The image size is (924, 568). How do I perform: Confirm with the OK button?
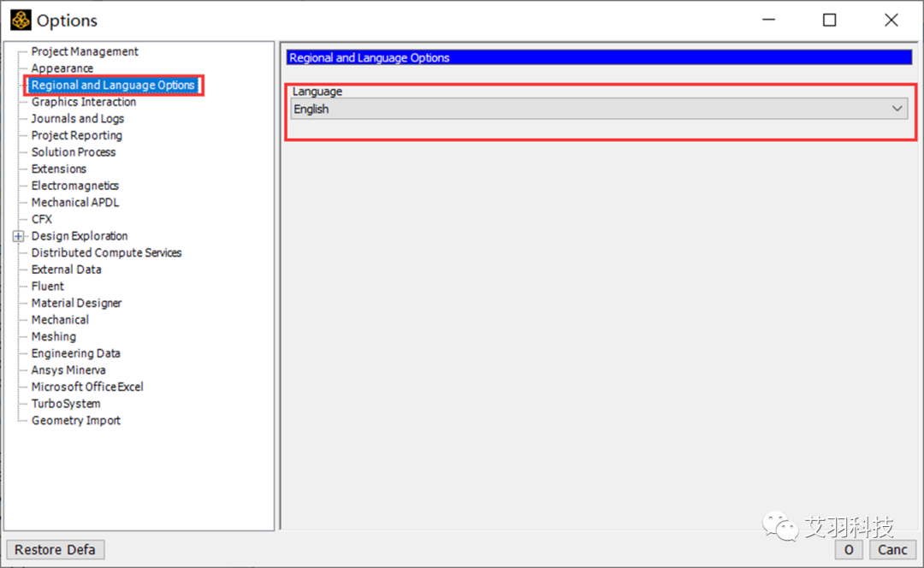849,550
